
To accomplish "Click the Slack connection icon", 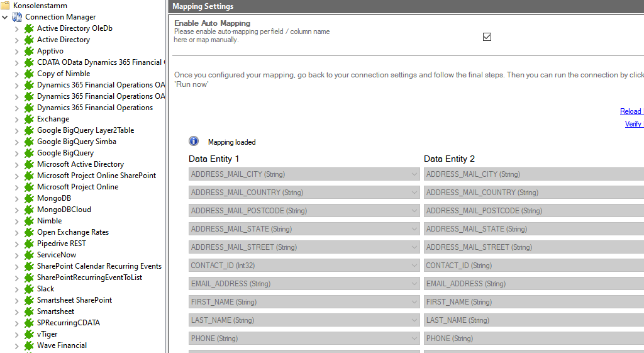I will click(29, 289).
